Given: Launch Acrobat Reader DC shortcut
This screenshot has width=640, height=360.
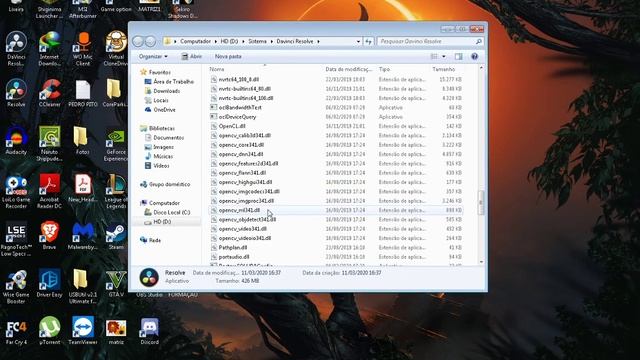Looking at the screenshot, I should pos(49,192).
